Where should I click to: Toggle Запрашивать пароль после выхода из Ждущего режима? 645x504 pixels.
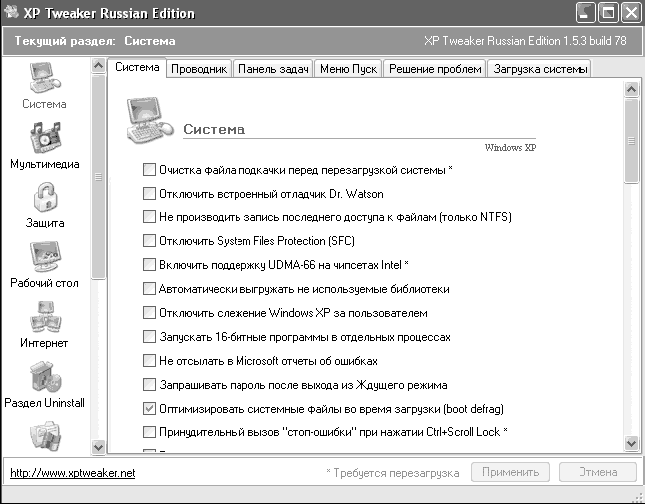[149, 385]
